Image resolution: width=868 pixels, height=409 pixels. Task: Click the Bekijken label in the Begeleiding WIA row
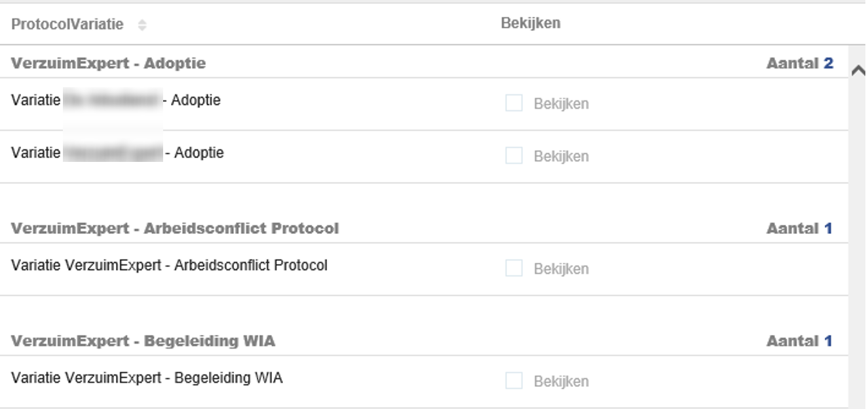tap(561, 381)
